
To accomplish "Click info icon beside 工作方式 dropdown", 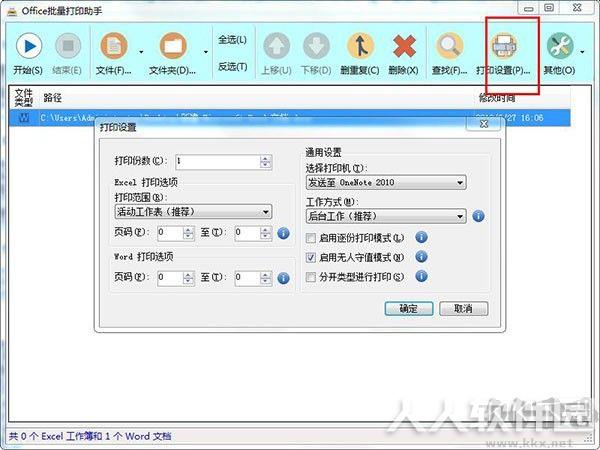I will click(x=478, y=216).
